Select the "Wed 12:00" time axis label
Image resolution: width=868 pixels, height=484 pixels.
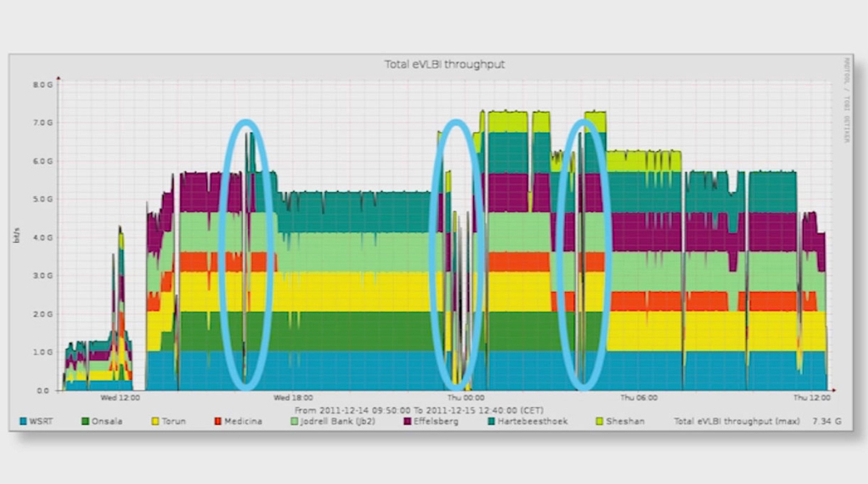119,398
